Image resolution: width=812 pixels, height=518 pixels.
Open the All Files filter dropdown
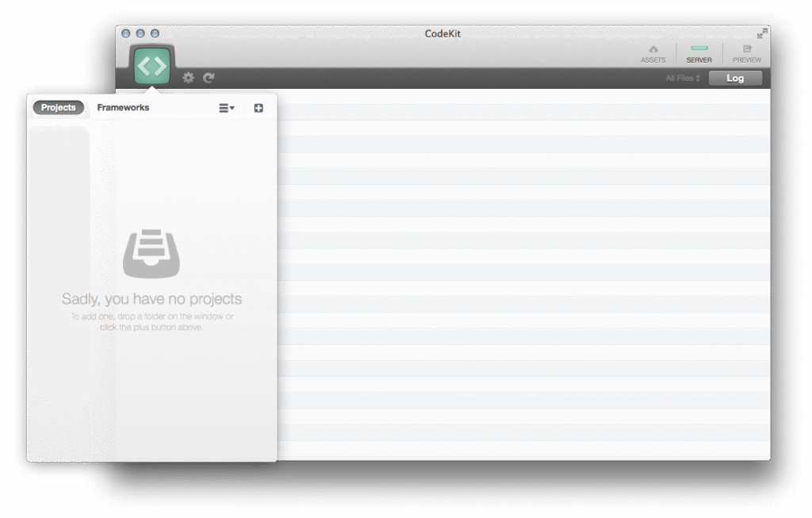tap(683, 78)
